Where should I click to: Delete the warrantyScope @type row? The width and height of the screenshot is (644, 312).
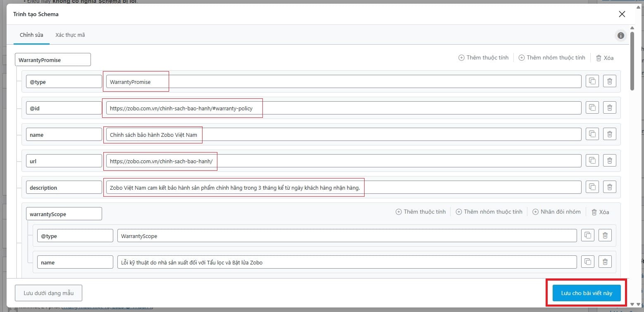605,236
